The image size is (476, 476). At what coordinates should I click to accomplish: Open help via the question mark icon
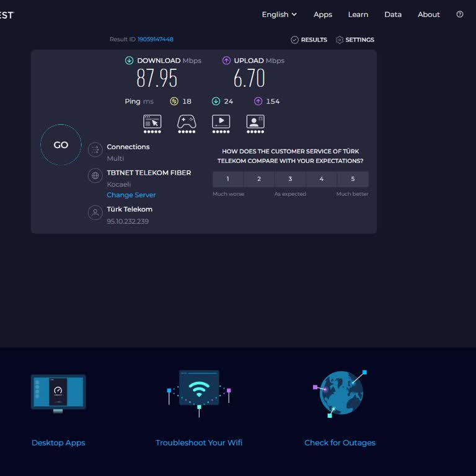(460, 14)
